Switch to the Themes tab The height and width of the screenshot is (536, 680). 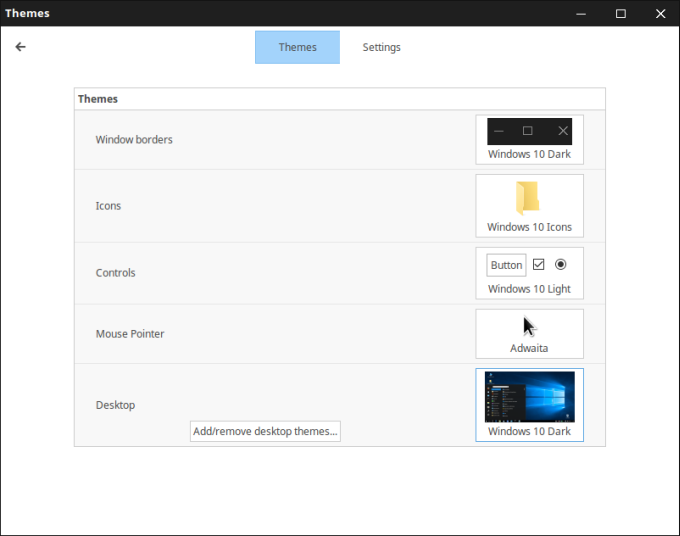click(298, 47)
